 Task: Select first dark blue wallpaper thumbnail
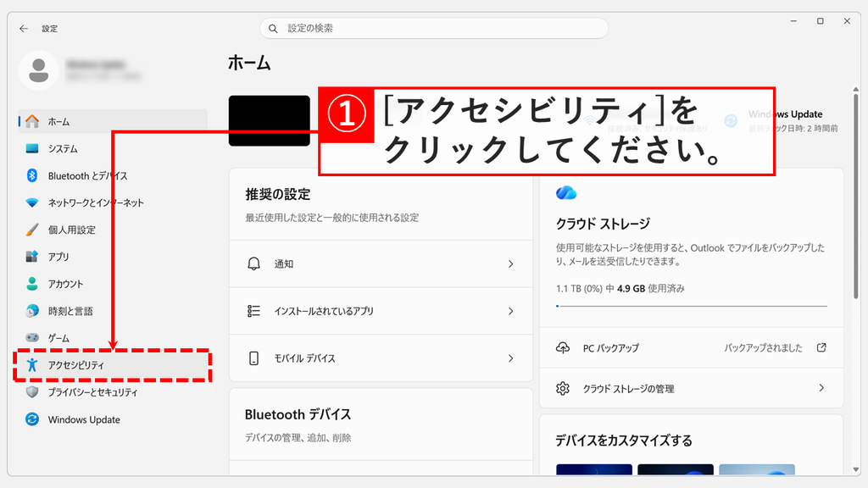click(594, 469)
